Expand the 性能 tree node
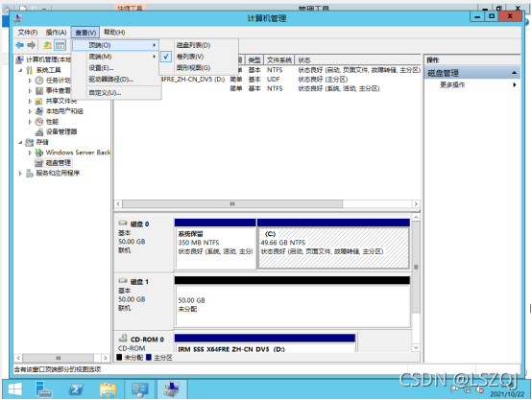The width and height of the screenshot is (532, 400). tap(30, 122)
